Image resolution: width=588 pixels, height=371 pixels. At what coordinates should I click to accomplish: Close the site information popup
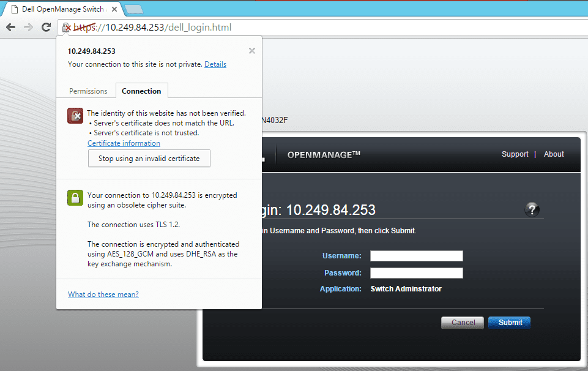(252, 51)
